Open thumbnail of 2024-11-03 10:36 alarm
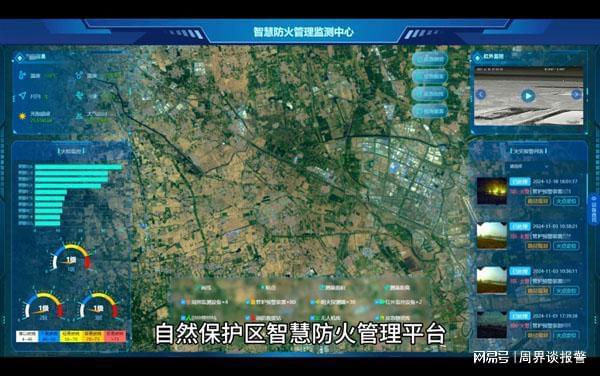600x376 pixels. click(492, 281)
